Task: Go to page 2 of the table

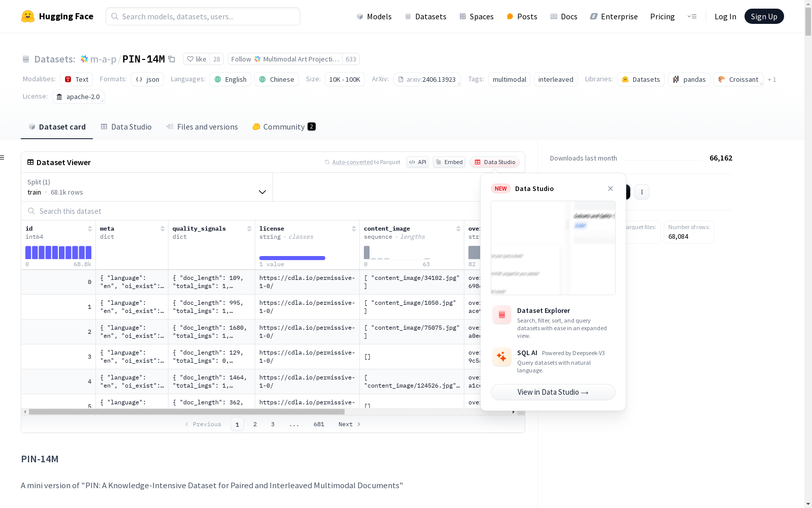Action: [x=255, y=424]
